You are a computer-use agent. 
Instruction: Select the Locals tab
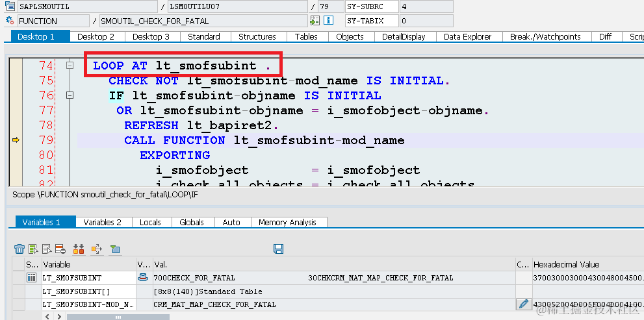point(150,222)
